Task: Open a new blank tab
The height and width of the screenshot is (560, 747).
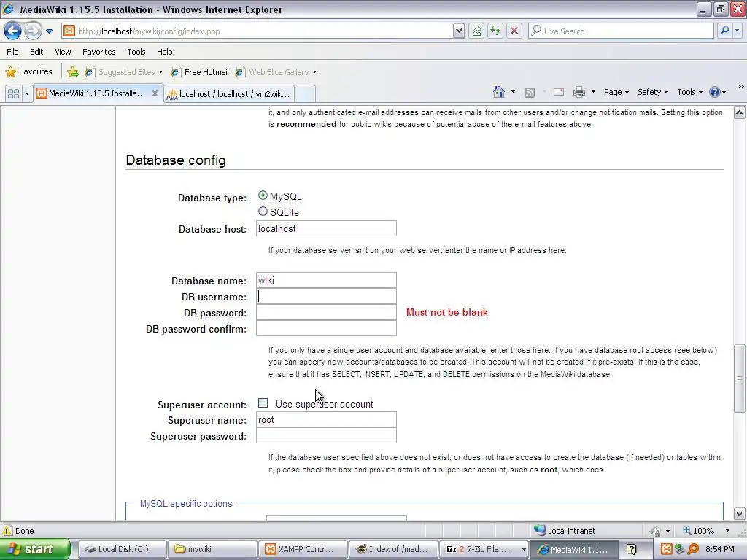Action: click(x=305, y=94)
